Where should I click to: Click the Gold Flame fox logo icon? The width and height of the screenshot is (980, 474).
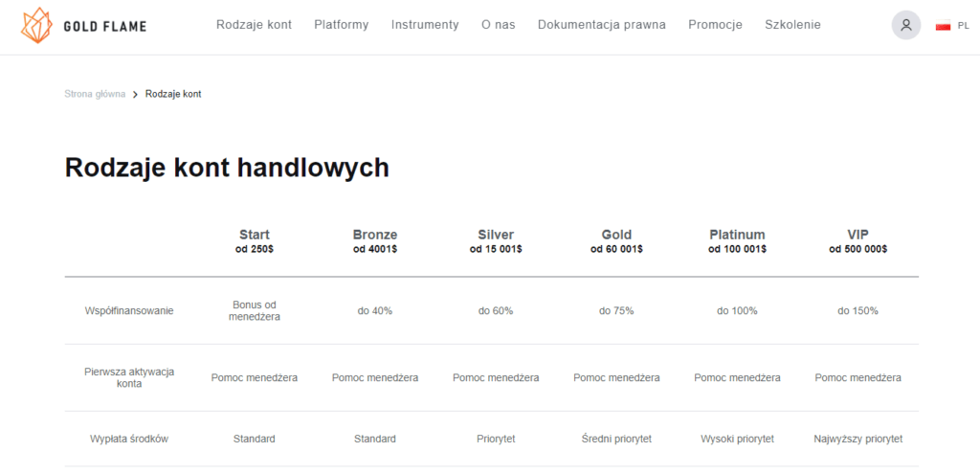coord(36,26)
